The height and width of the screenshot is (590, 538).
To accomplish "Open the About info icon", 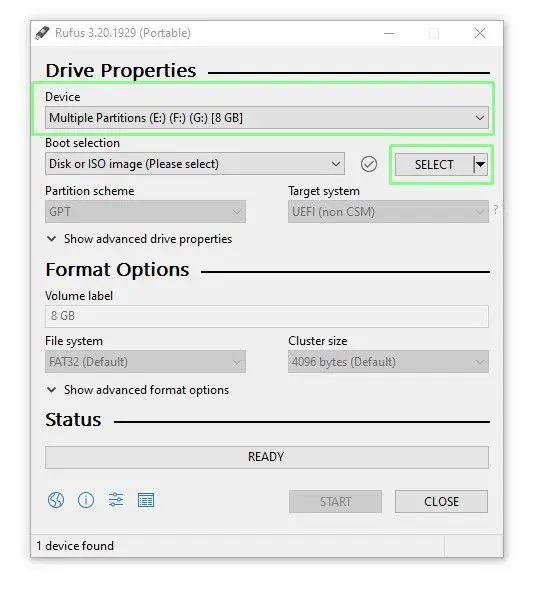I will point(86,500).
